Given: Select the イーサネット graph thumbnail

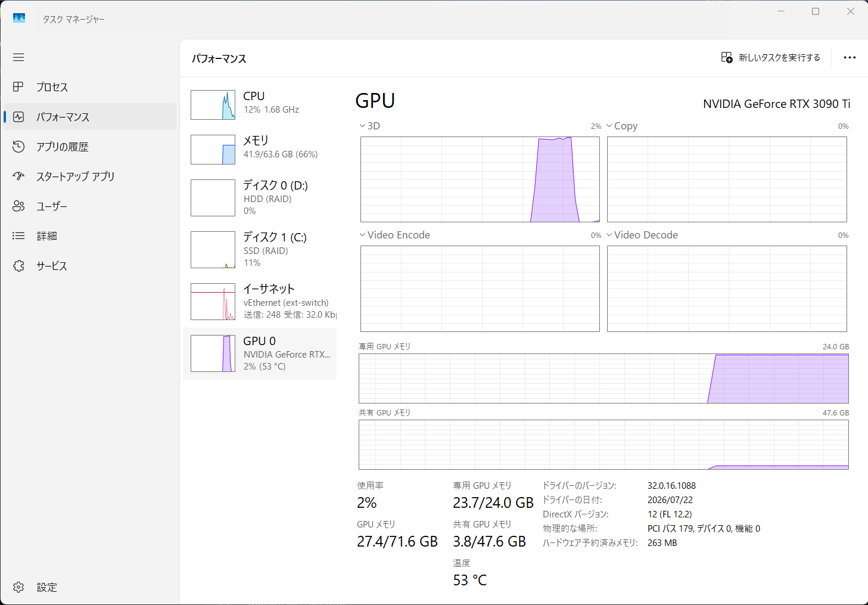Looking at the screenshot, I should click(x=213, y=302).
